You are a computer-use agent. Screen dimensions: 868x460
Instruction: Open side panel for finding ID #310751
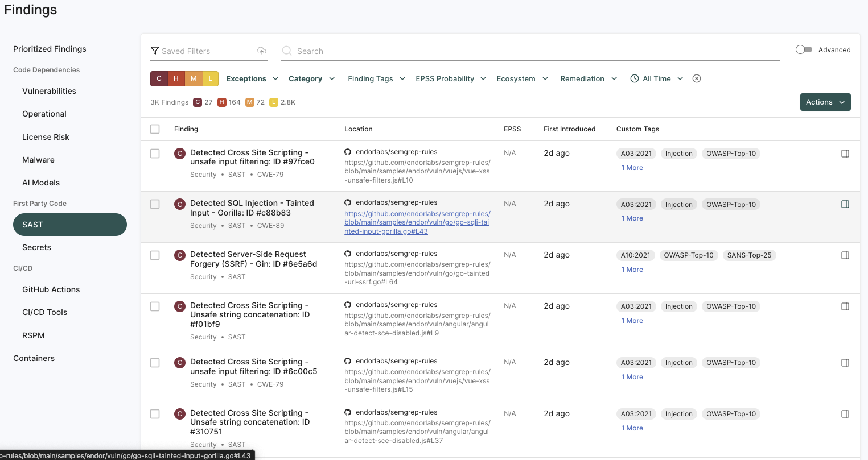[x=845, y=414]
